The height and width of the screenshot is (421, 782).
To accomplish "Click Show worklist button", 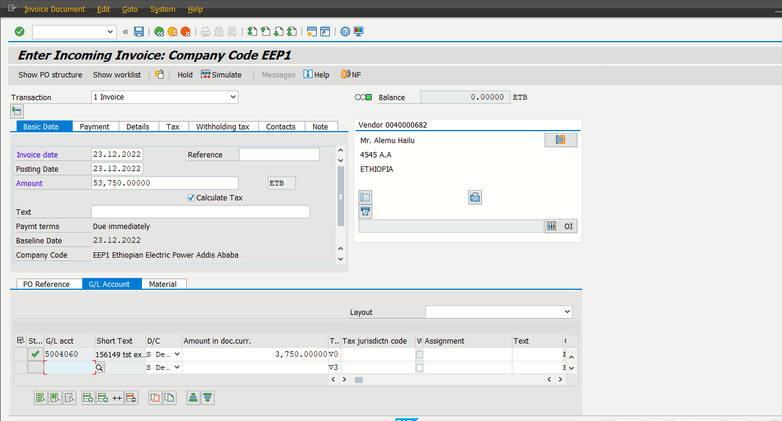I will point(117,75).
